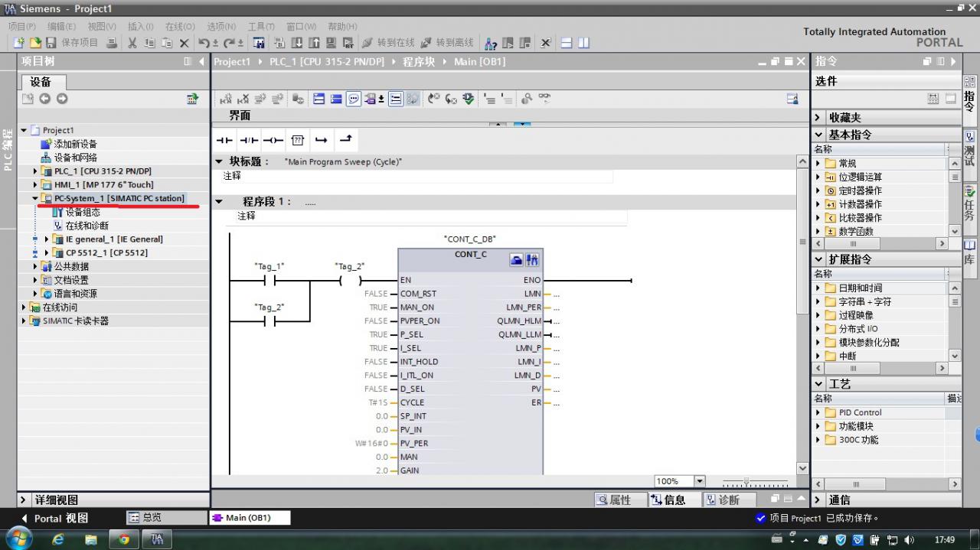Select 在线和诊断 under PC-System_1
The width and height of the screenshot is (980, 550).
coord(87,226)
